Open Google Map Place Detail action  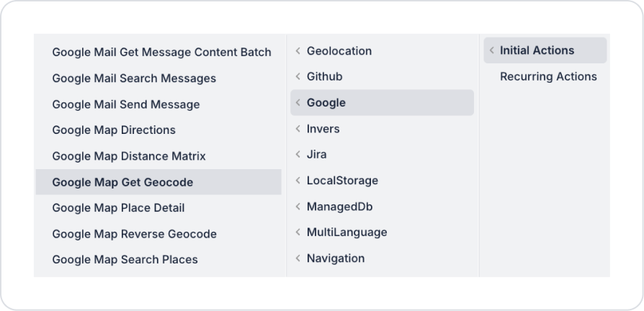point(118,208)
